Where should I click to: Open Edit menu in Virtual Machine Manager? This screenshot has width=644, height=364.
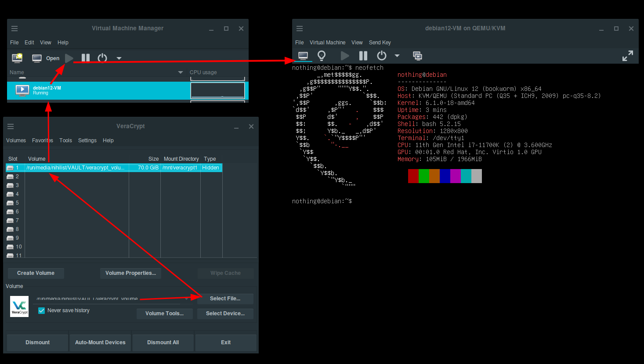(x=29, y=43)
